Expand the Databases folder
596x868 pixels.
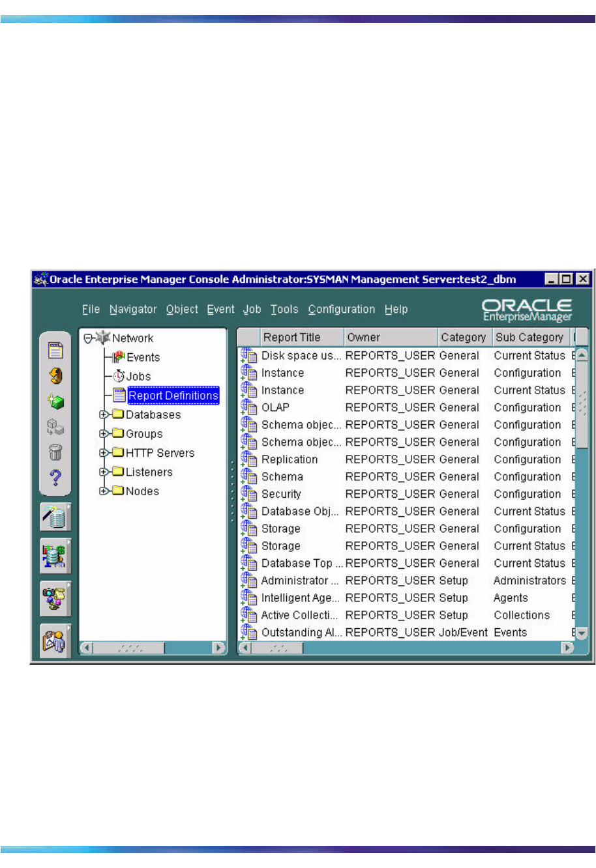[x=104, y=414]
